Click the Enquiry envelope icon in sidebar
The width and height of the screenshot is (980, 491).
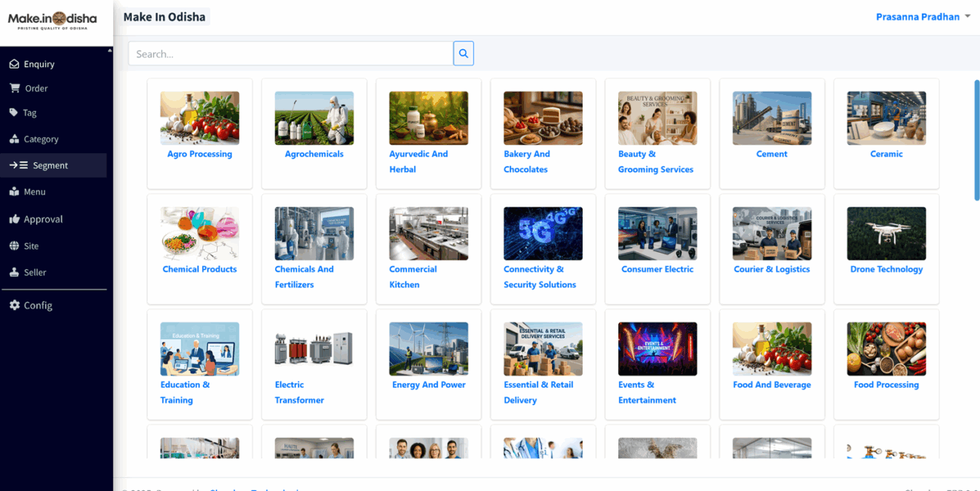coord(14,64)
